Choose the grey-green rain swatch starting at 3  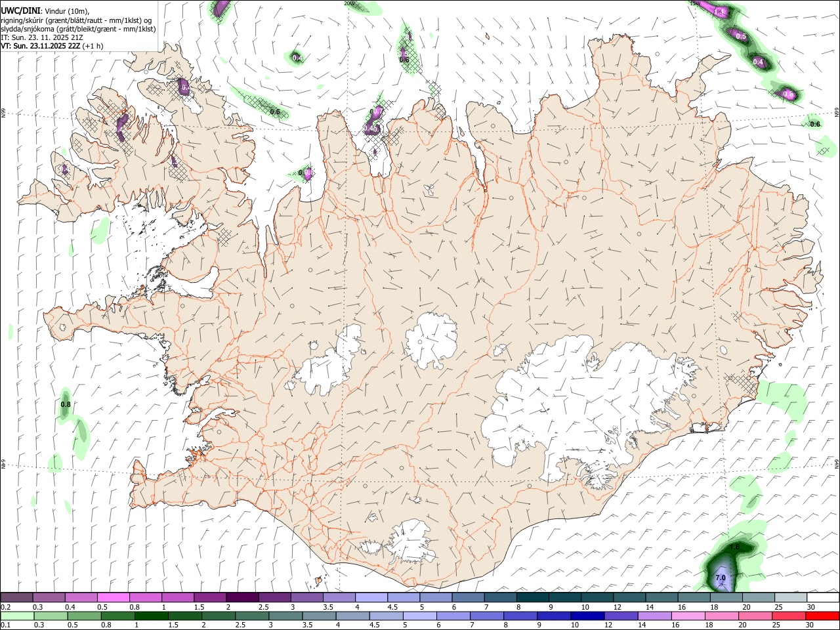(285, 616)
